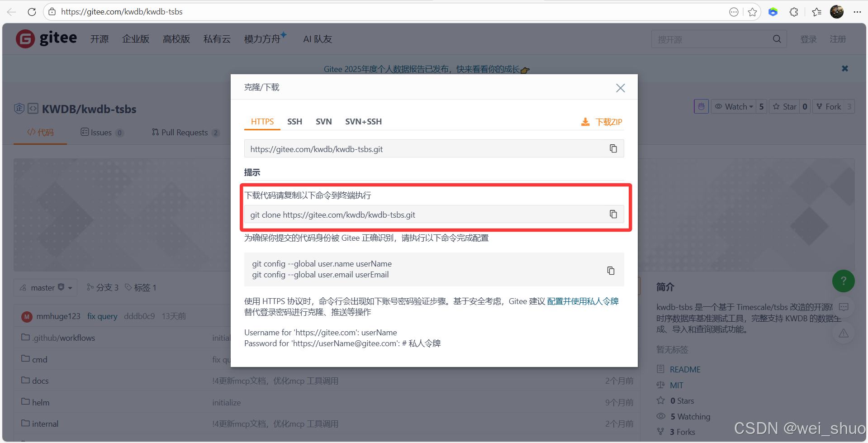Click the 登录 link
Viewport: 868px width, 443px height.
point(808,39)
